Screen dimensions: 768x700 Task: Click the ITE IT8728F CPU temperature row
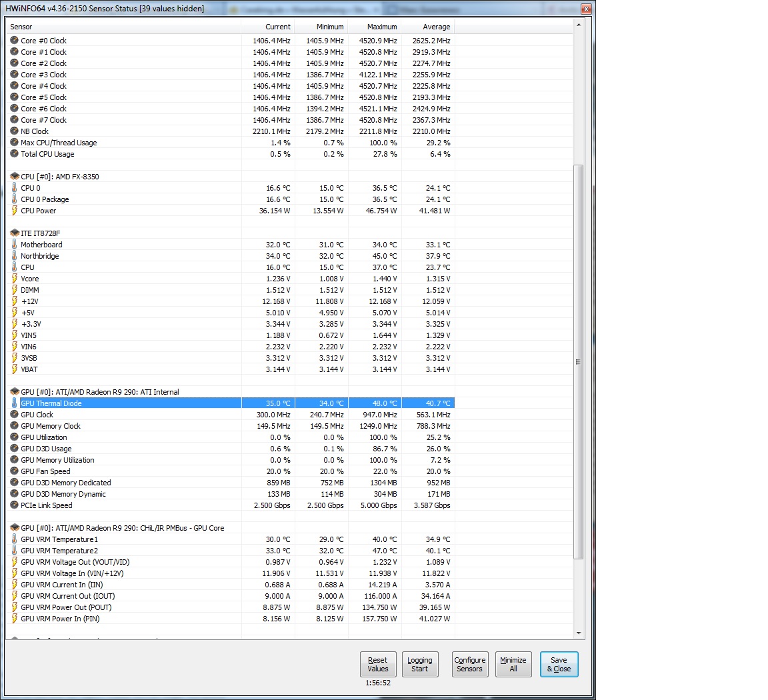tap(230, 267)
